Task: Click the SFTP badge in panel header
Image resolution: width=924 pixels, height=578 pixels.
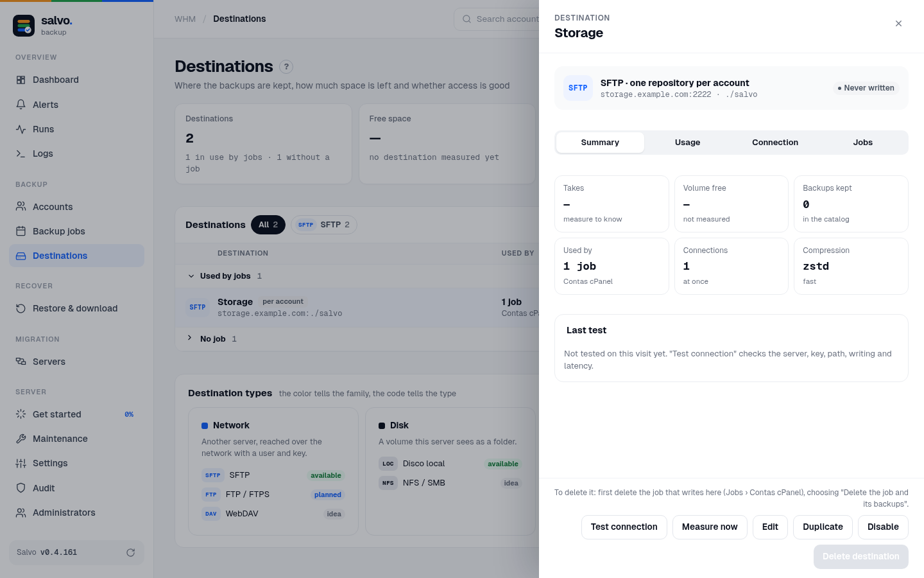Action: click(x=577, y=88)
